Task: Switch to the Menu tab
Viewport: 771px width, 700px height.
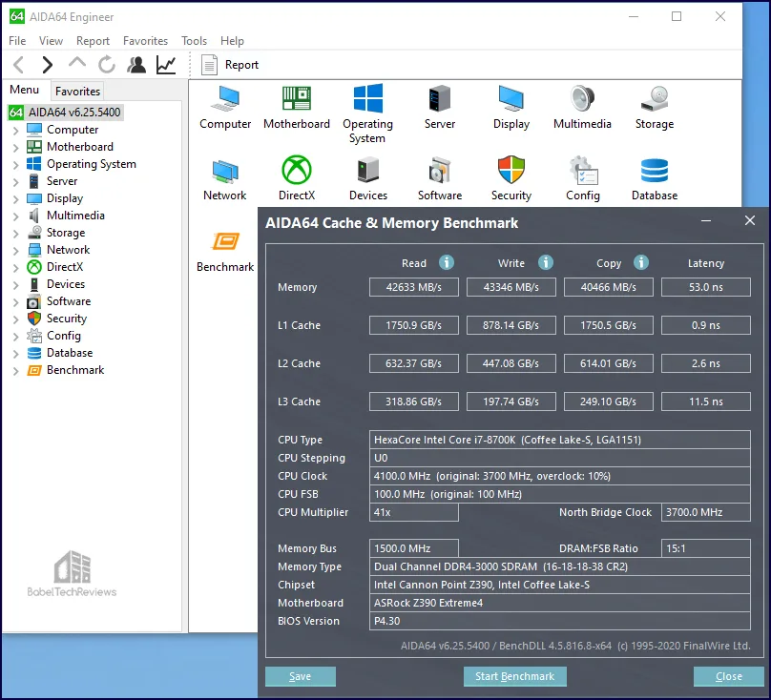Action: pos(25,90)
